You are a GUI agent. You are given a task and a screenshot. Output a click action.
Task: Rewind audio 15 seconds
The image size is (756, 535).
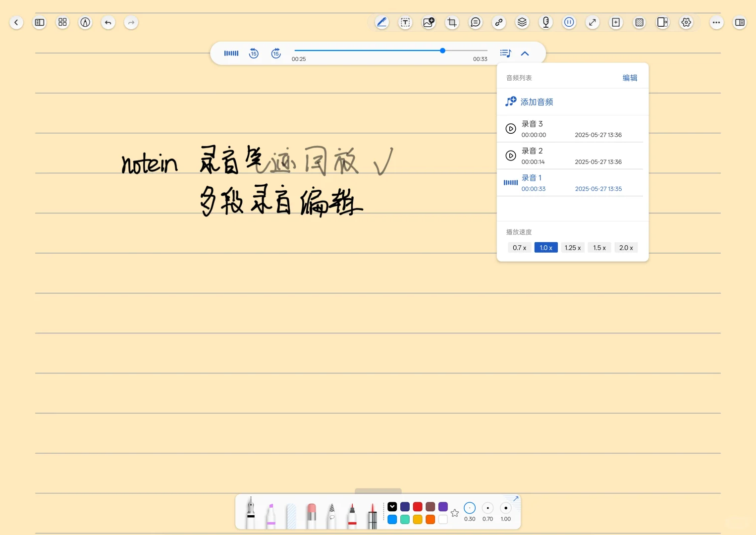(x=254, y=53)
